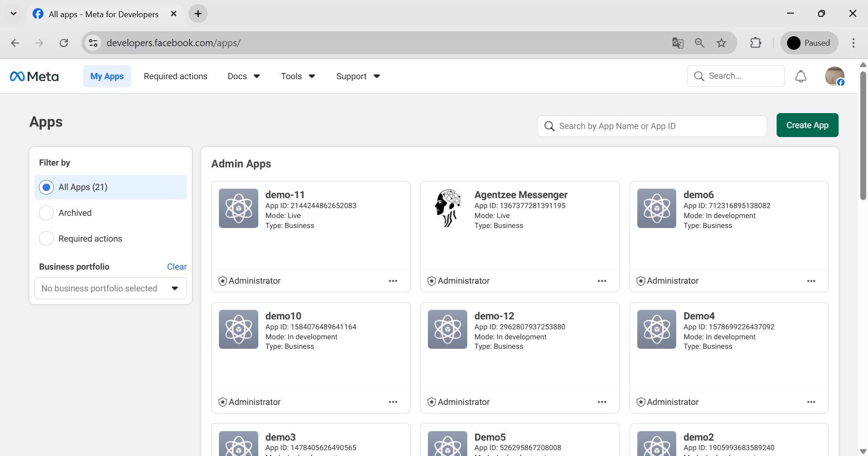Click App ID 712316895138082 text
868x456 pixels.
tap(727, 206)
